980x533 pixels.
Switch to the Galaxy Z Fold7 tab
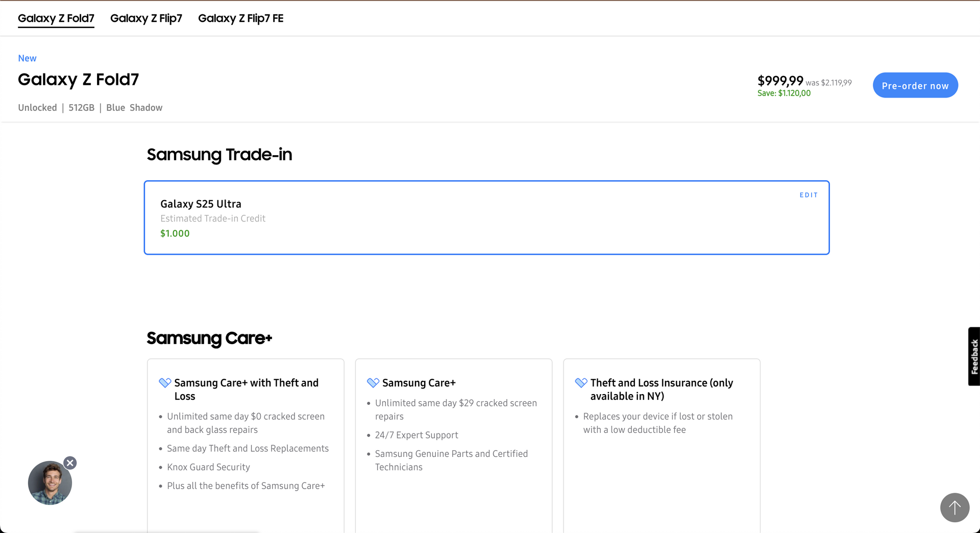click(56, 18)
